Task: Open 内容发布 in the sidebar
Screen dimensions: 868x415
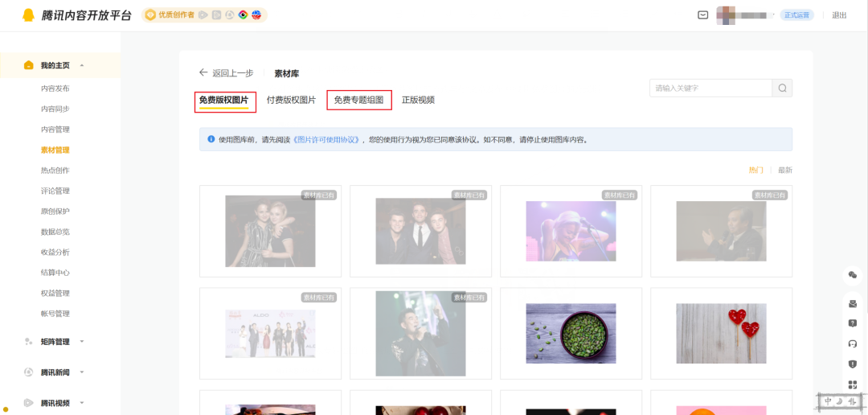Action: 55,88
